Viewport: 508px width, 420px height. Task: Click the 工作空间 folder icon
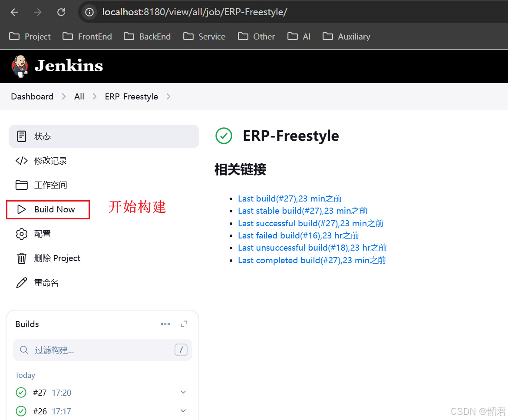click(22, 185)
